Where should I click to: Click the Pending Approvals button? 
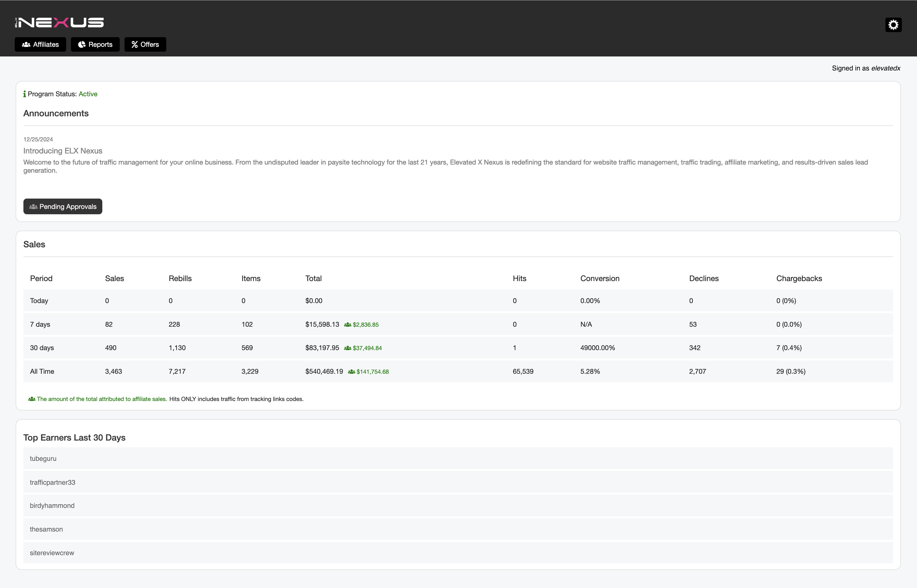coord(63,207)
